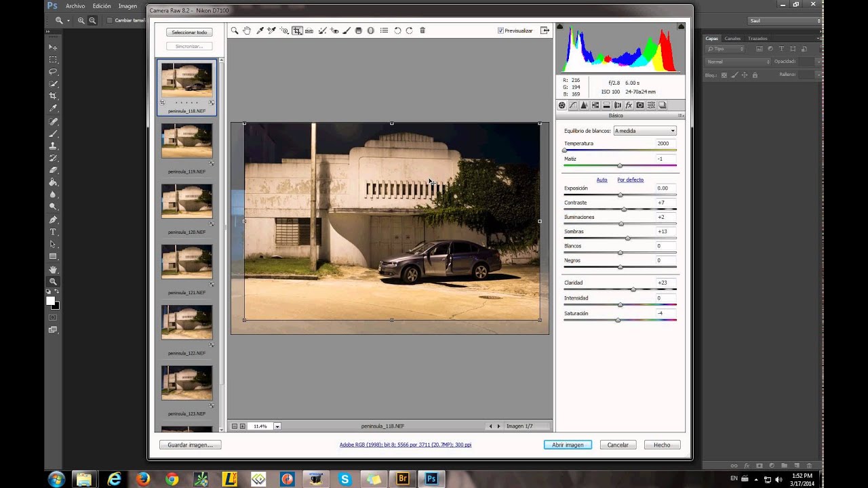The height and width of the screenshot is (488, 868).
Task: Open the Imagen menu
Action: (x=127, y=6)
